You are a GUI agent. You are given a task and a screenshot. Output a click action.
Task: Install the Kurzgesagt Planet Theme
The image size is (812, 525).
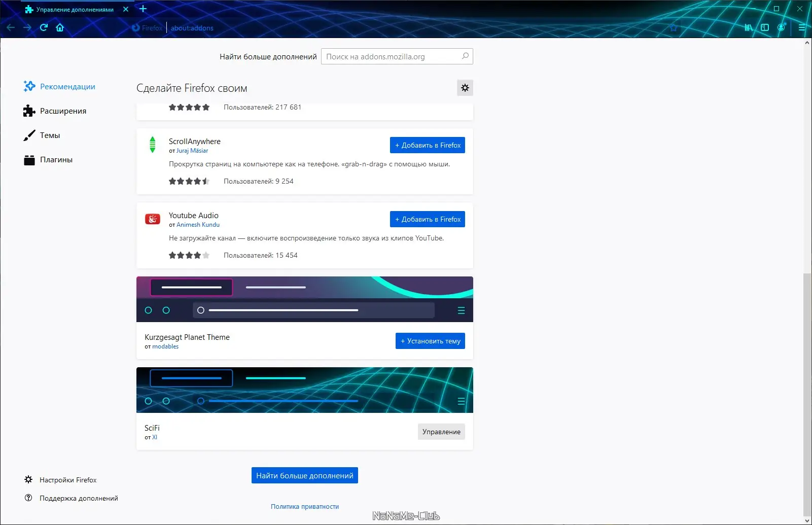[430, 341]
